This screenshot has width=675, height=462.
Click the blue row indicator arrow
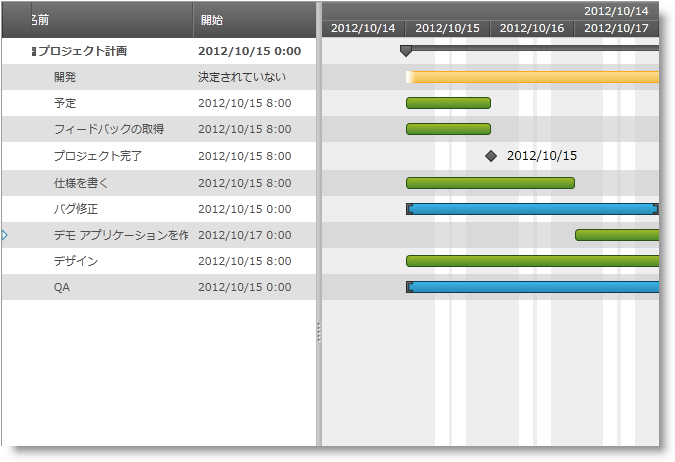(4, 235)
